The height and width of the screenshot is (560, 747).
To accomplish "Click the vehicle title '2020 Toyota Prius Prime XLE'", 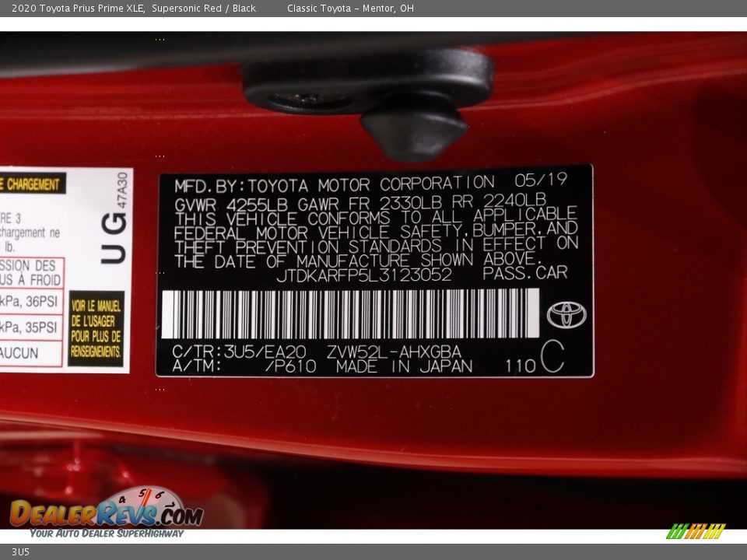I will (x=78, y=8).
